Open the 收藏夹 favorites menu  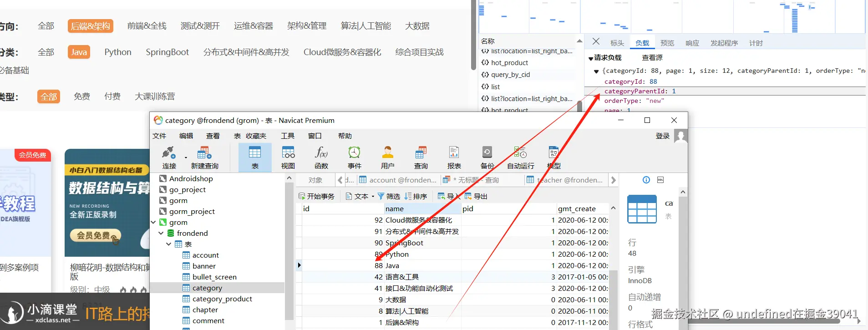[256, 136]
